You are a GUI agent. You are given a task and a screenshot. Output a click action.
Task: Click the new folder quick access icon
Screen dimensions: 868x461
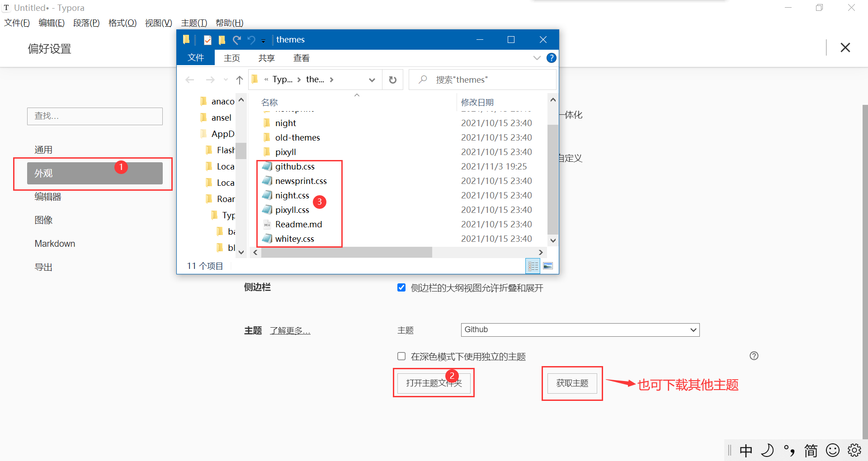tap(222, 40)
